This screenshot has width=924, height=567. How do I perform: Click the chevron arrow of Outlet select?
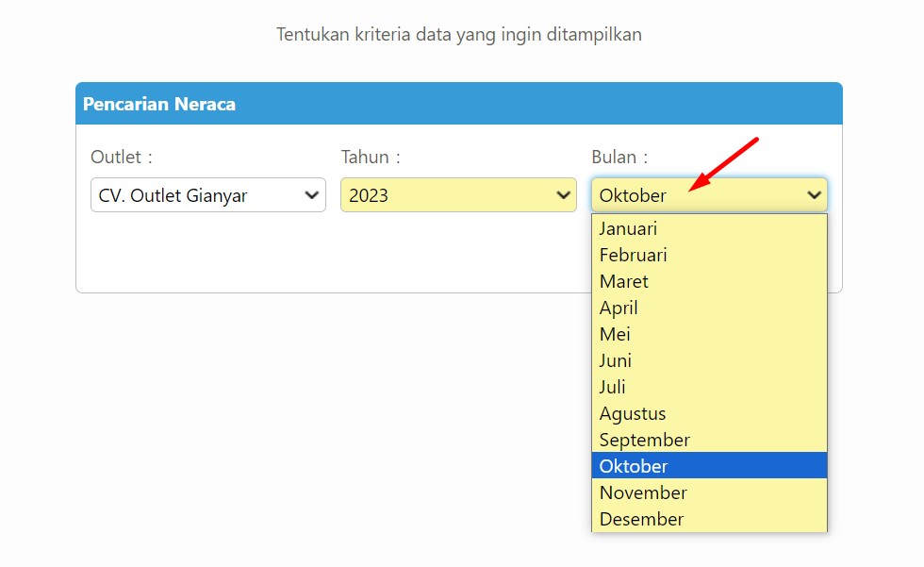coord(312,195)
